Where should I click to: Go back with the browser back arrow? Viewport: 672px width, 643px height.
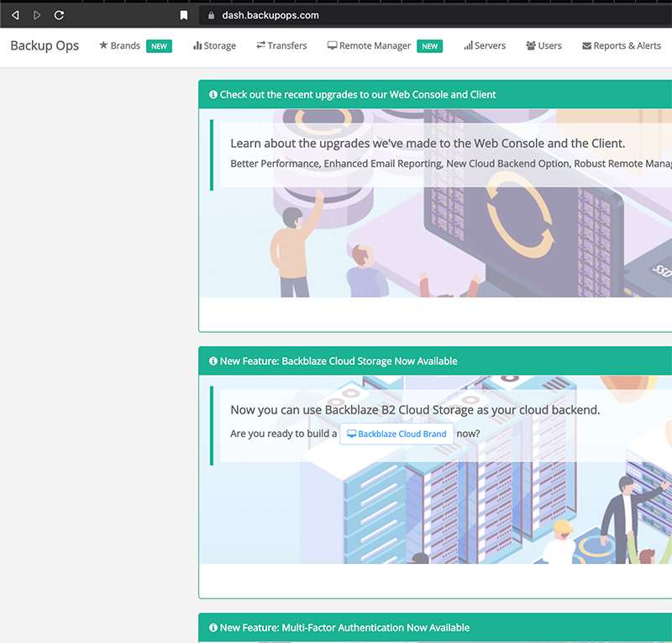click(15, 15)
